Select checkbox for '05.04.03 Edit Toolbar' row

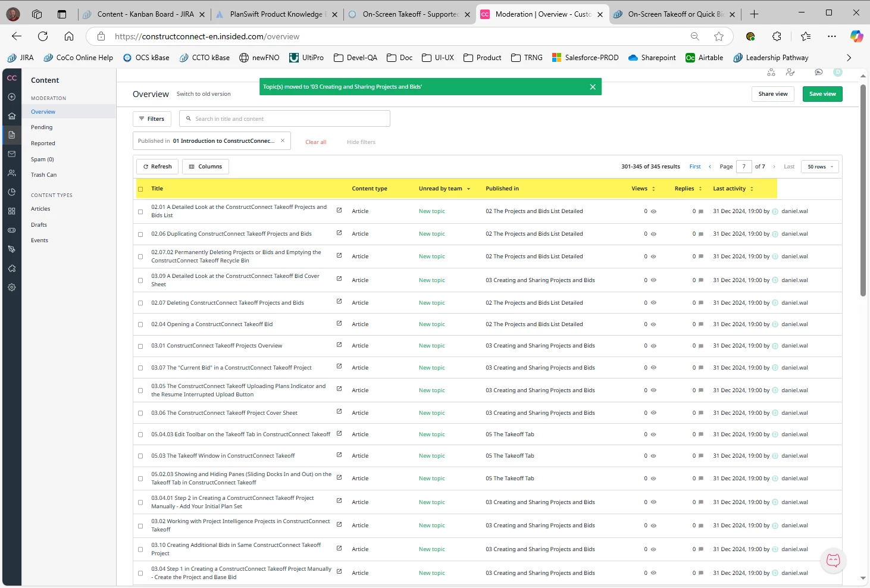(140, 435)
